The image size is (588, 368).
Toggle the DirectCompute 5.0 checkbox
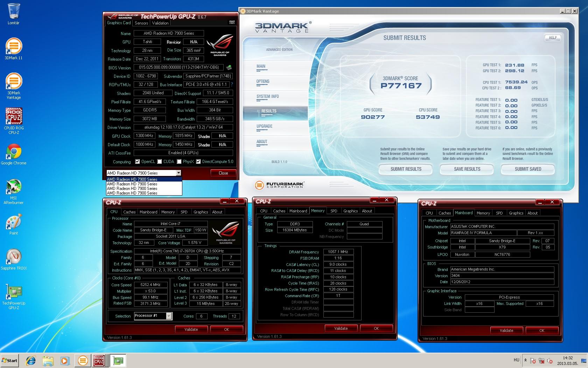(x=198, y=162)
